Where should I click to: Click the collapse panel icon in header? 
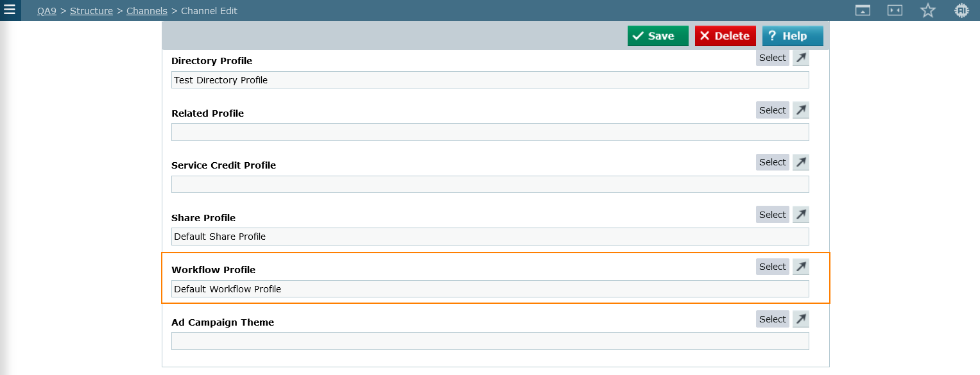click(x=863, y=10)
